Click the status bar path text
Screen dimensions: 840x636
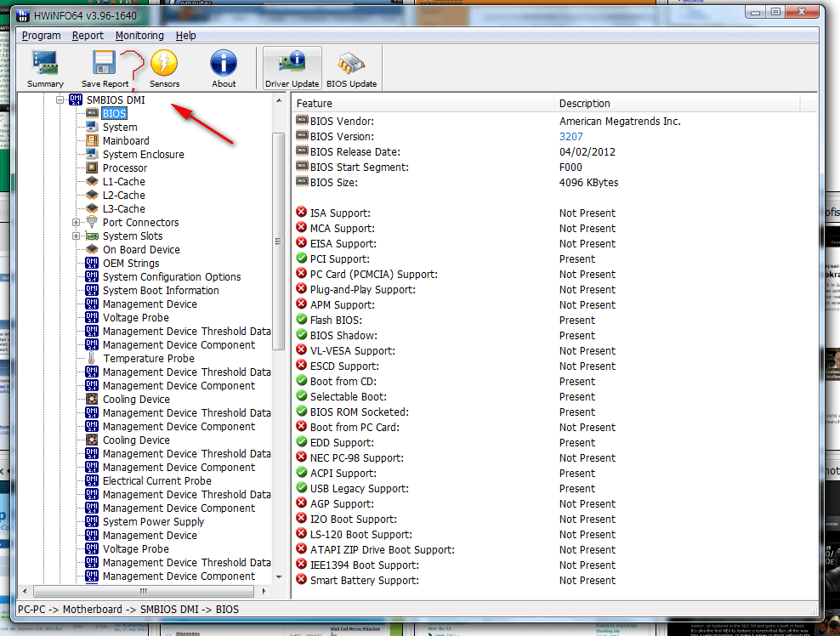click(128, 609)
